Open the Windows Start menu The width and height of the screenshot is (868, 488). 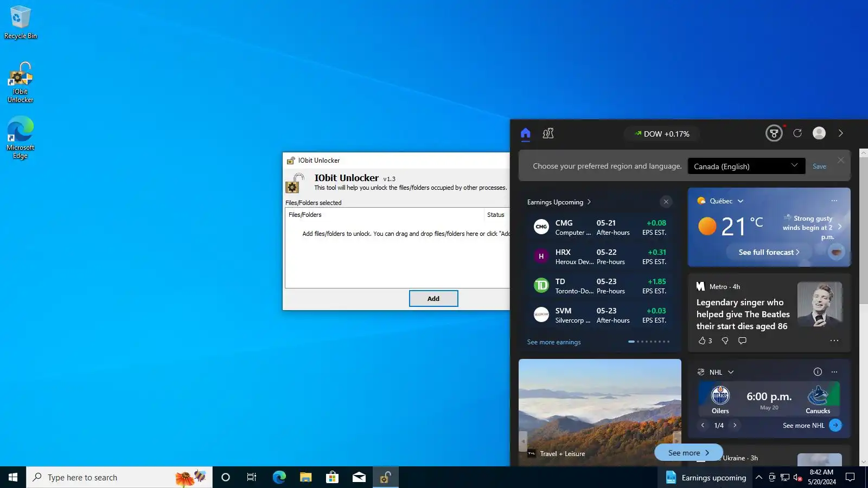pyautogui.click(x=13, y=477)
